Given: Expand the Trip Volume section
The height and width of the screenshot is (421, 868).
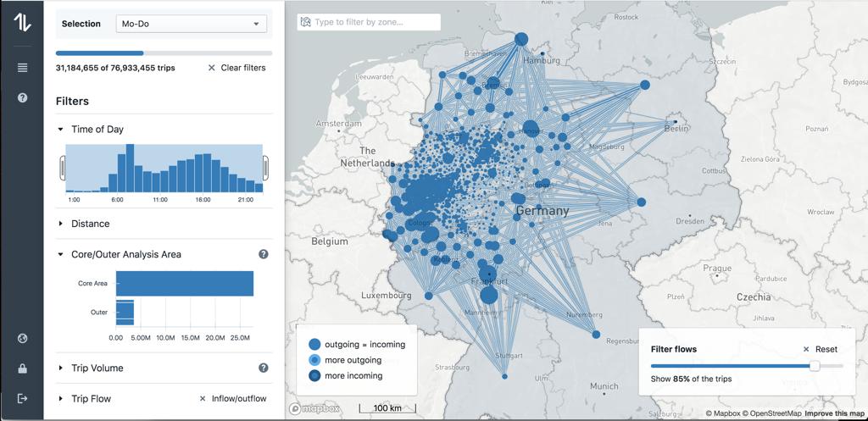Looking at the screenshot, I should (60, 368).
